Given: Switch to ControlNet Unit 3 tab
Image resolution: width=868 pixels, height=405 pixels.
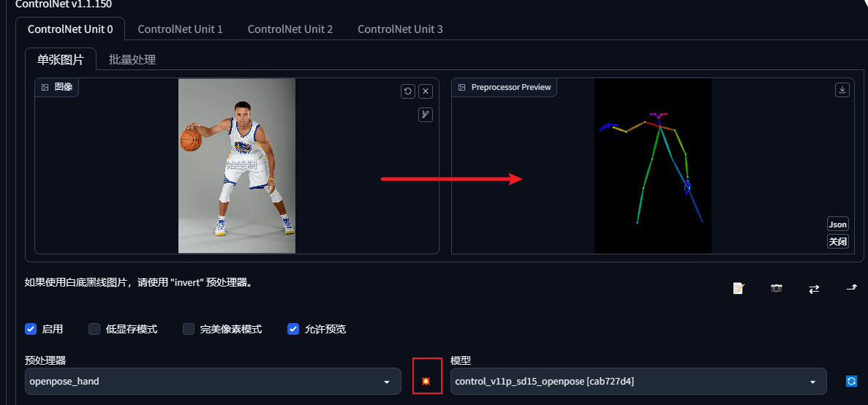Looking at the screenshot, I should (400, 29).
